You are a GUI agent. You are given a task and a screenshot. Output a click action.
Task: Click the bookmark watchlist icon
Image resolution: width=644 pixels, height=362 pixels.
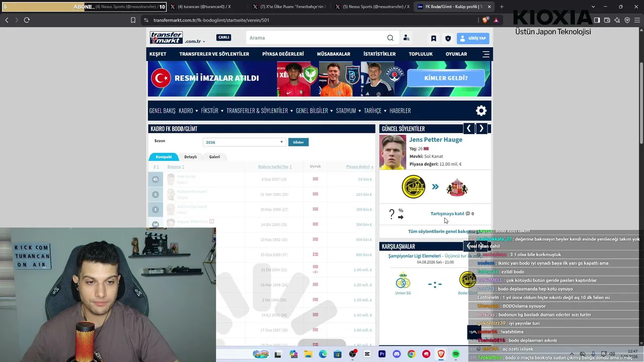click(x=434, y=38)
